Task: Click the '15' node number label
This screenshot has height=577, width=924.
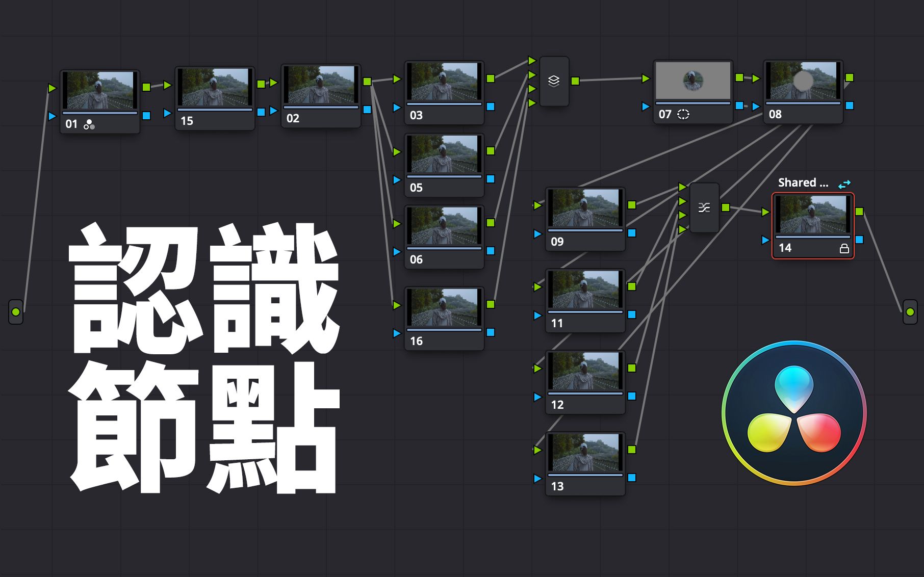Action: (187, 121)
